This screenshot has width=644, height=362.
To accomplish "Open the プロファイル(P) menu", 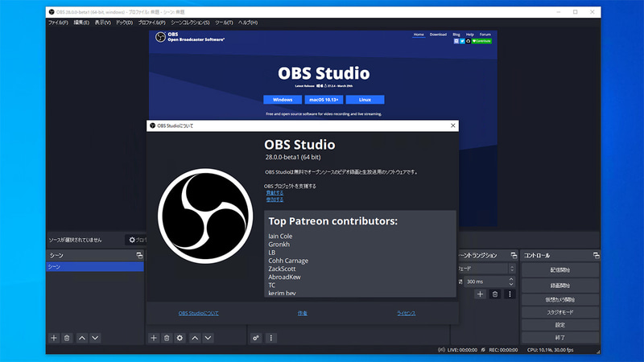I will [151, 23].
